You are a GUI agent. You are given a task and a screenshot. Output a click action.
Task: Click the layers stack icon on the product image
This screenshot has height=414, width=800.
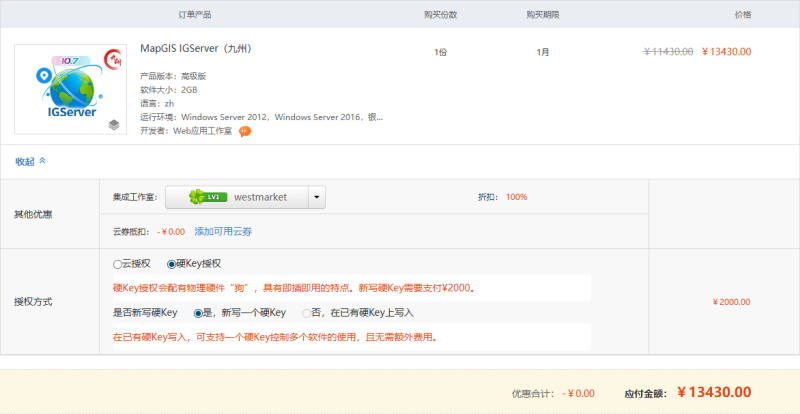pos(114,124)
